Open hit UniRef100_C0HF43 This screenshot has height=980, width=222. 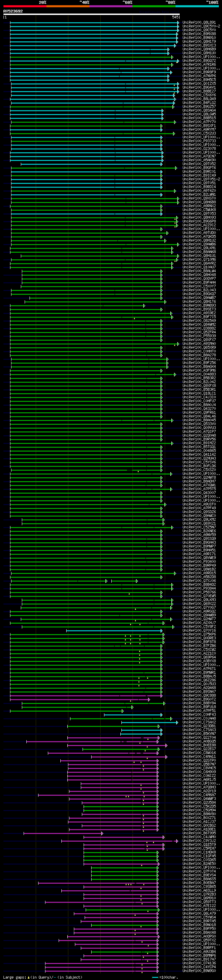coord(199,715)
